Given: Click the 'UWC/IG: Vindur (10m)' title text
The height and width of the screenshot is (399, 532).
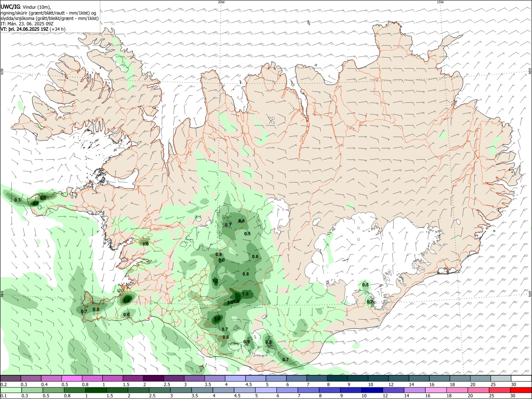Looking at the screenshot, I should tap(26, 7).
